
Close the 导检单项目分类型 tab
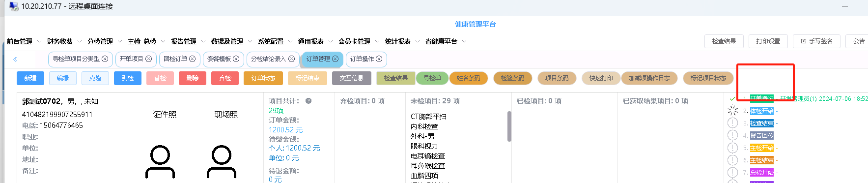[x=105, y=59]
